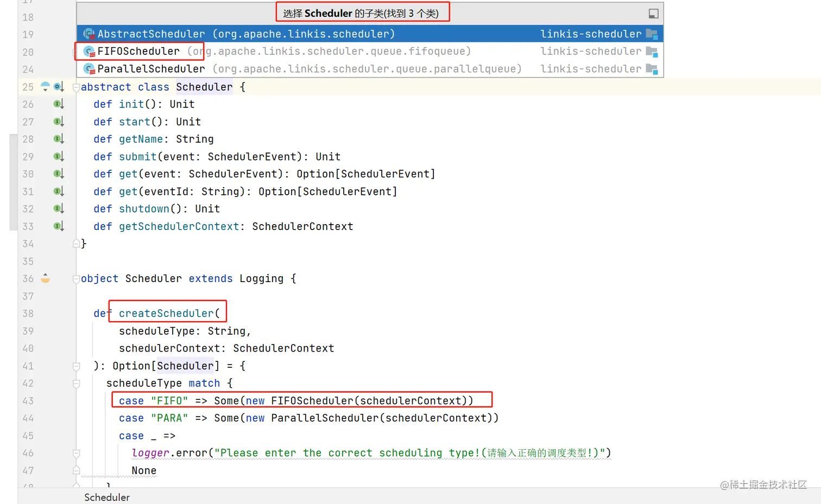Open the implementations gutter icon for getName
The image size is (821, 504).
(x=59, y=139)
